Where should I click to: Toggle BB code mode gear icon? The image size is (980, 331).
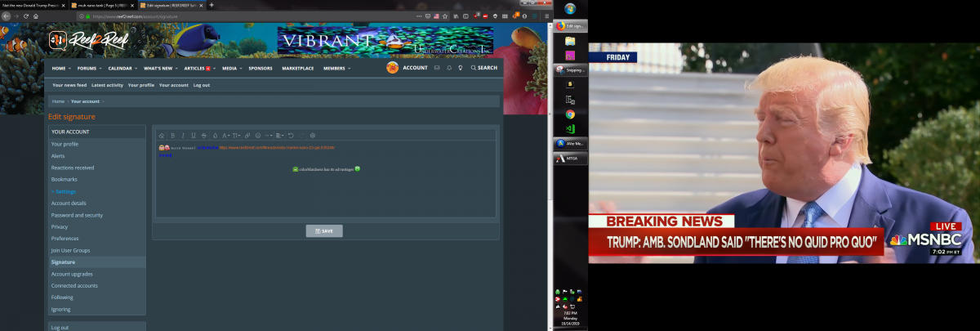[x=313, y=136]
